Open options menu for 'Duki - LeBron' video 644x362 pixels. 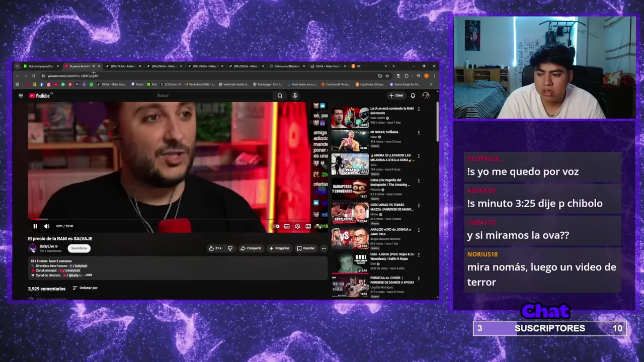[419, 254]
